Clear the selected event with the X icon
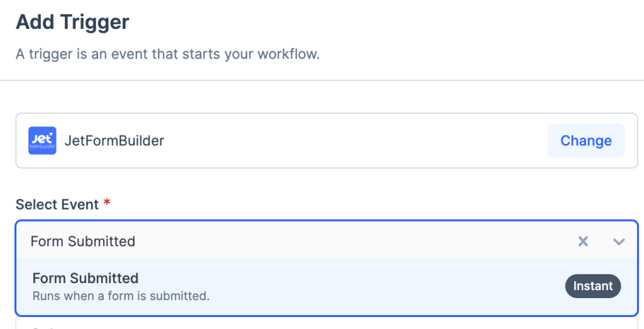The image size is (644, 329). pyautogui.click(x=583, y=242)
